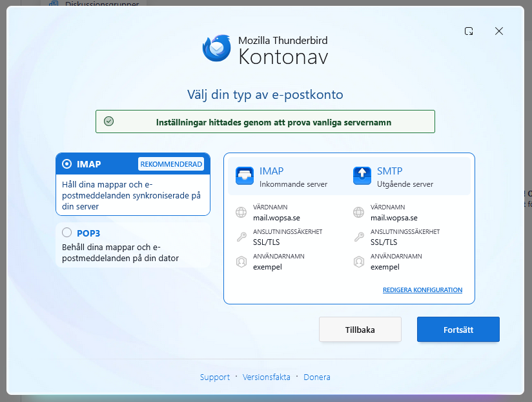This screenshot has height=402, width=532.
Task: Select the IMAP account type radio button
Action: point(67,164)
